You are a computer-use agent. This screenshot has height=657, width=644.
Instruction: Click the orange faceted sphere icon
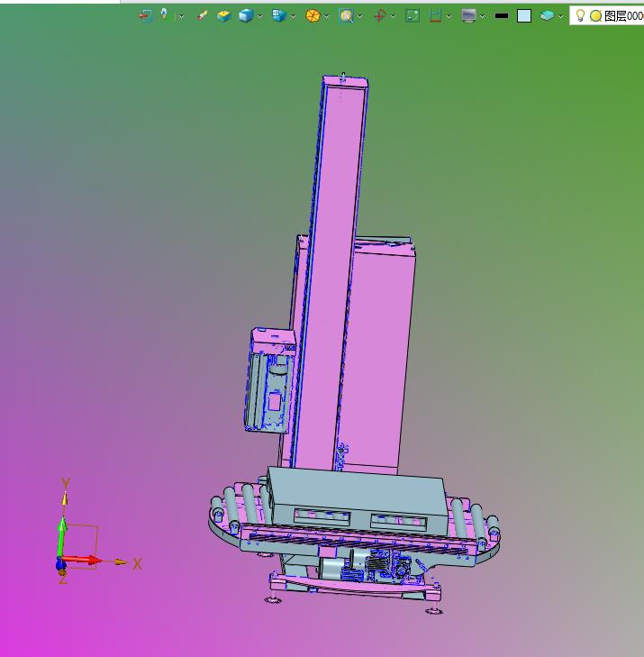313,16
